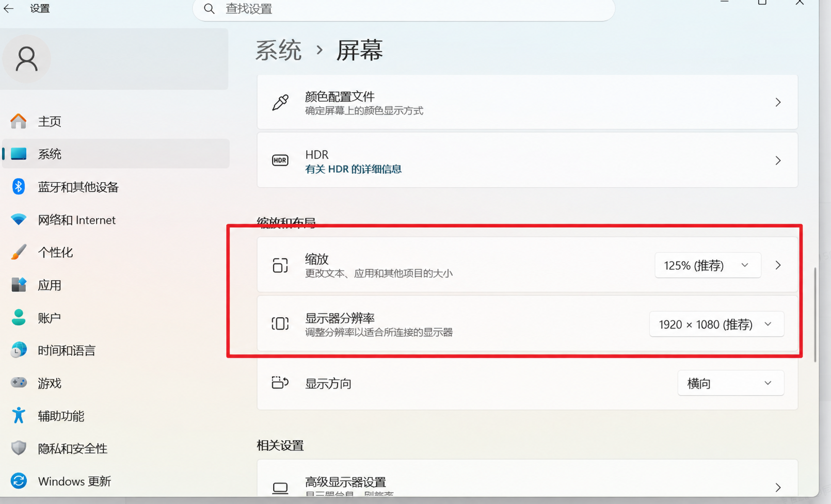
Task: Expand the 颜色配置文件 row chevron
Action: point(778,102)
